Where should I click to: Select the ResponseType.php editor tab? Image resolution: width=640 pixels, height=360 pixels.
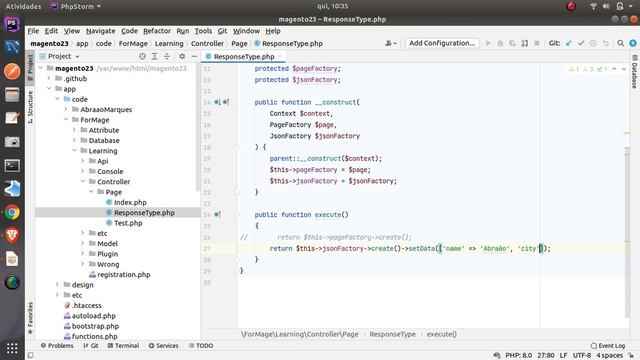coord(244,56)
